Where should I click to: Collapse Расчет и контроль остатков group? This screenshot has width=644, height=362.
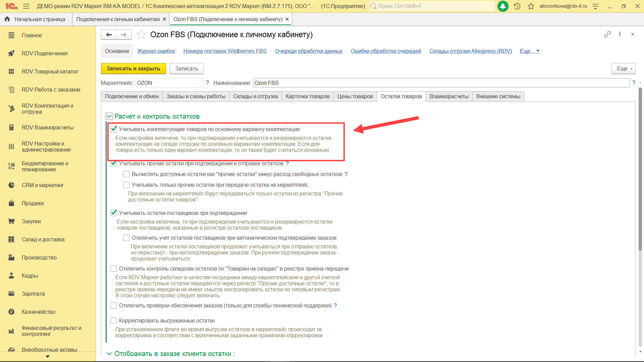pos(109,116)
